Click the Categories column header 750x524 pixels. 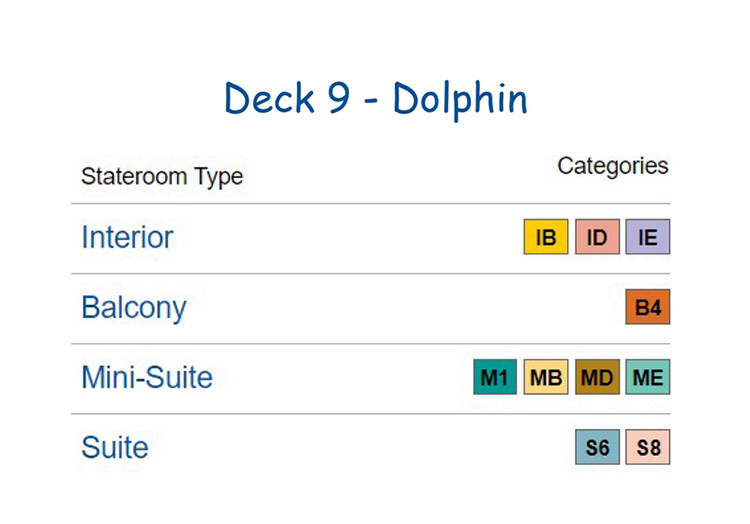(613, 166)
